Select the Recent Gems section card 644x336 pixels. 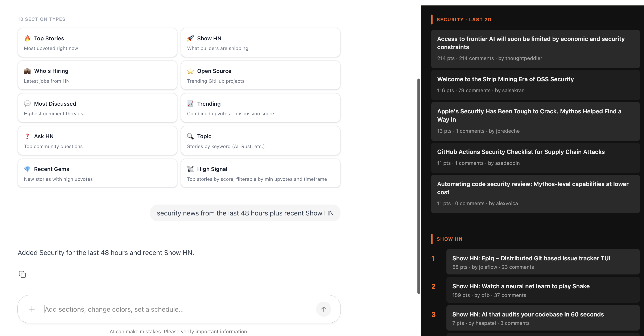98,173
